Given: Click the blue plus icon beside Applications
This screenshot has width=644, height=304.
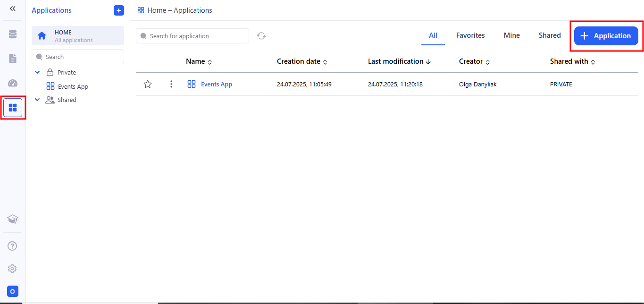Looking at the screenshot, I should [x=119, y=10].
